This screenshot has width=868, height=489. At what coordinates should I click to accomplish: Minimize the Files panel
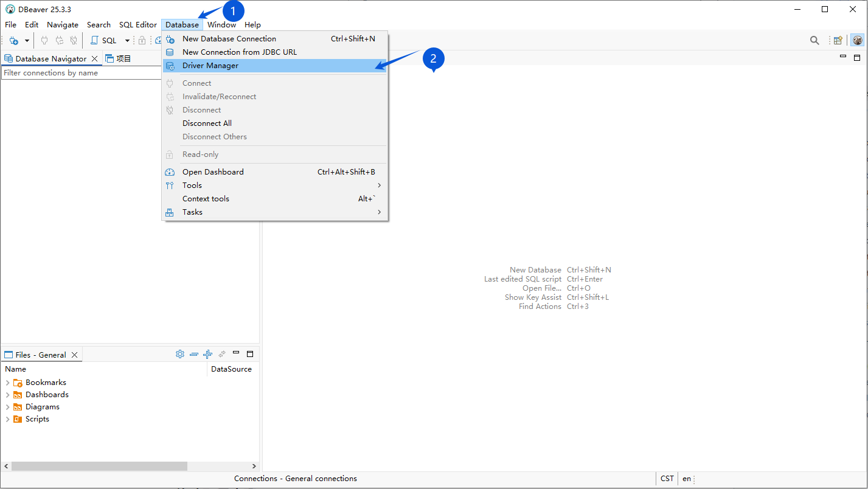coord(236,353)
